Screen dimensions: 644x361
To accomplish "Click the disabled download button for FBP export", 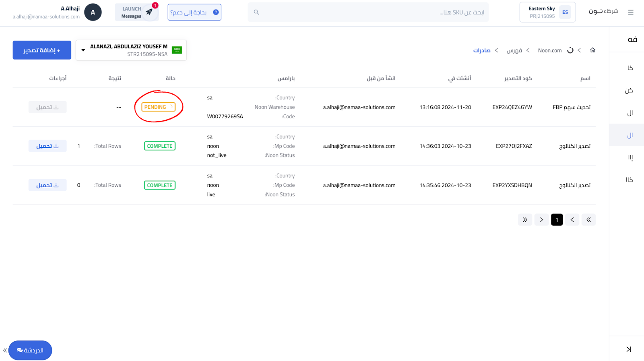I will [47, 107].
